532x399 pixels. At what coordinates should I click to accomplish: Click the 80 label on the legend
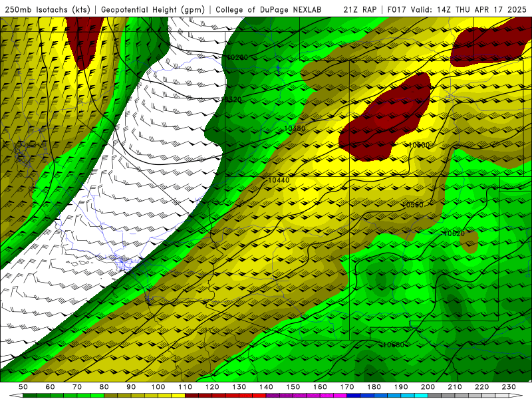coord(104,387)
